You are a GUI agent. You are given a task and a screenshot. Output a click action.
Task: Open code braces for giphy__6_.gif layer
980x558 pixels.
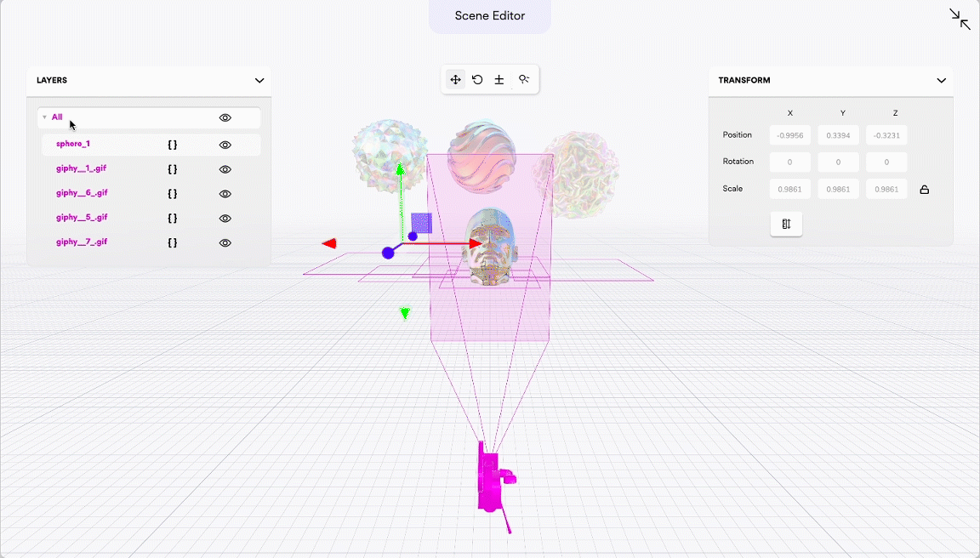[173, 194]
